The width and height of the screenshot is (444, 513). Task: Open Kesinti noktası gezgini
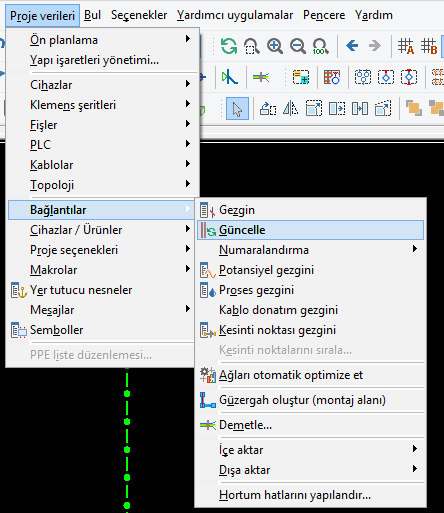click(x=310, y=330)
